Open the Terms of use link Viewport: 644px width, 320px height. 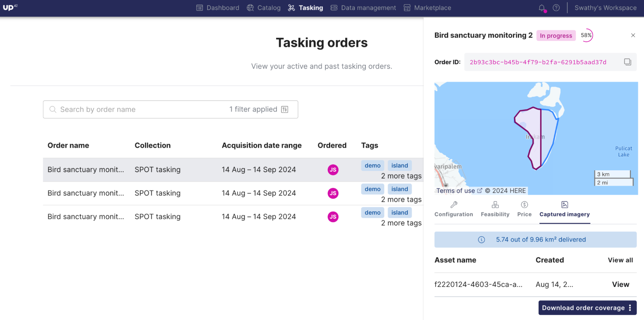456,191
